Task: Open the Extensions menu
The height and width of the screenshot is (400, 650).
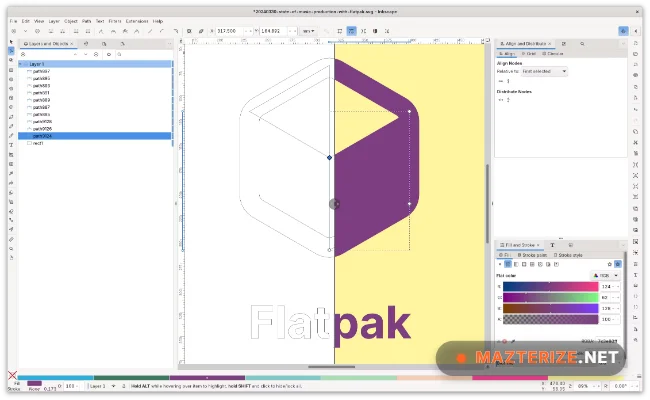Action: coord(137,21)
